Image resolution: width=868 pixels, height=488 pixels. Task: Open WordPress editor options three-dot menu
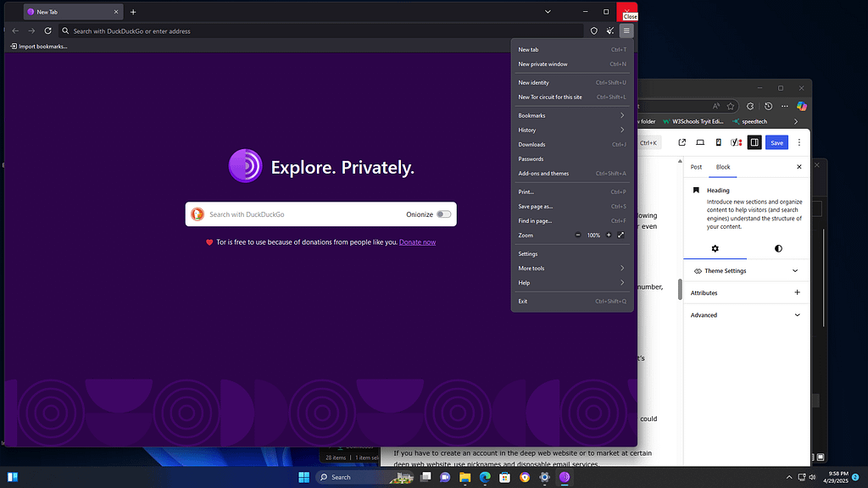tap(798, 142)
